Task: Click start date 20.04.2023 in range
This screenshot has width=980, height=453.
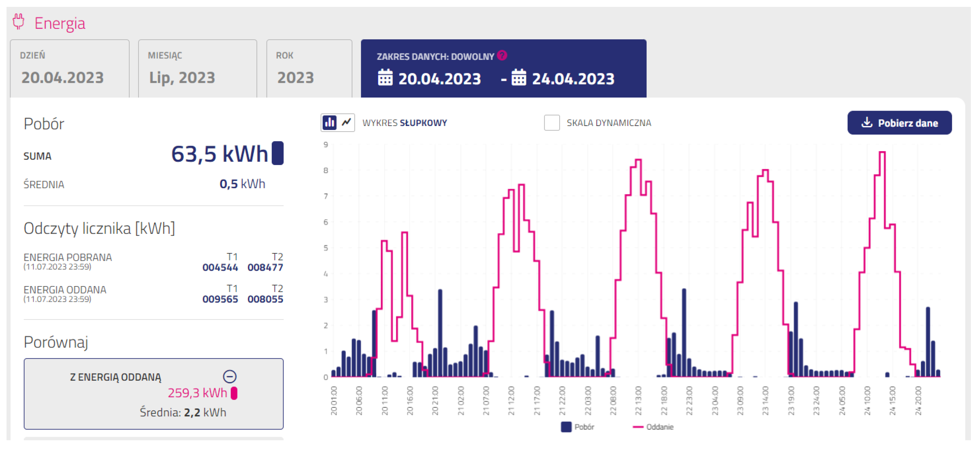Action: pos(439,79)
